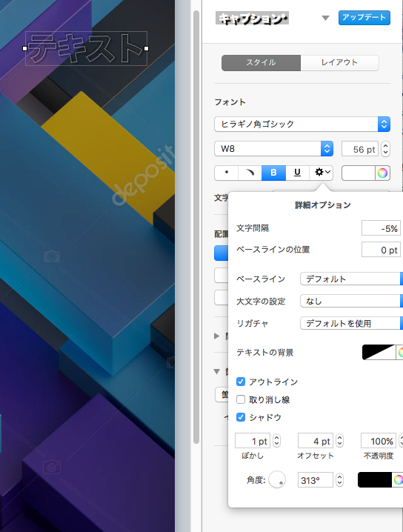
Task: Close advanced options with gear button
Action: 322,173
